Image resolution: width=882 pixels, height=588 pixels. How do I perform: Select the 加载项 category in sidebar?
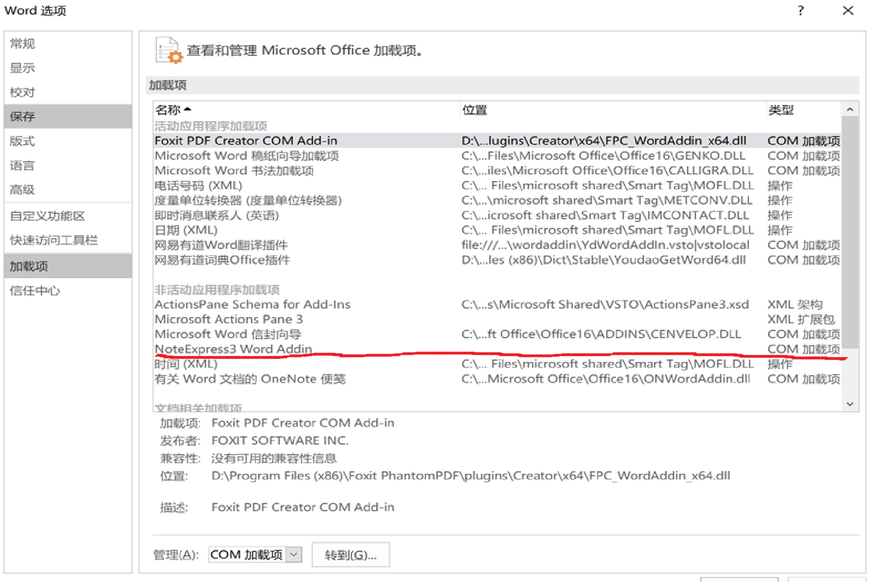[x=68, y=266]
